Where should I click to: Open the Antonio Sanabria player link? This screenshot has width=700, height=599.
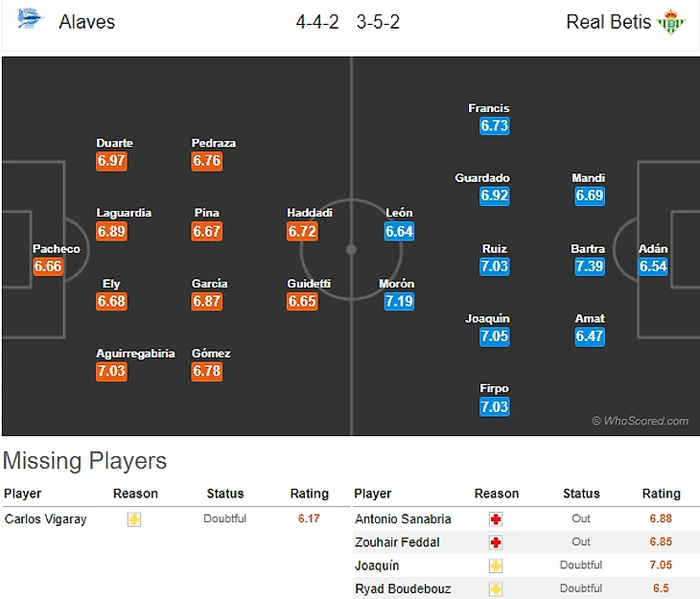(403, 519)
